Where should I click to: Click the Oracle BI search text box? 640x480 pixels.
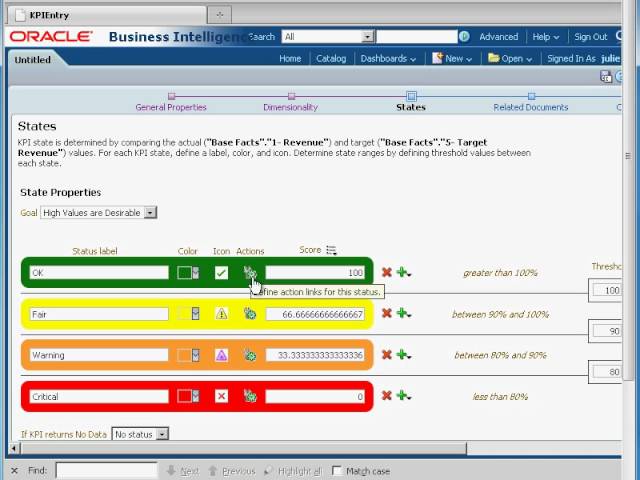pyautogui.click(x=416, y=37)
